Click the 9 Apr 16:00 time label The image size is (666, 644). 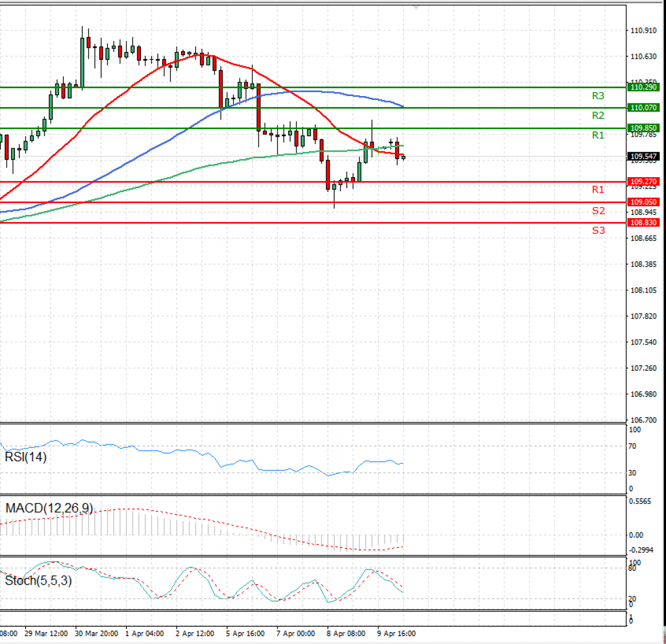click(396, 633)
